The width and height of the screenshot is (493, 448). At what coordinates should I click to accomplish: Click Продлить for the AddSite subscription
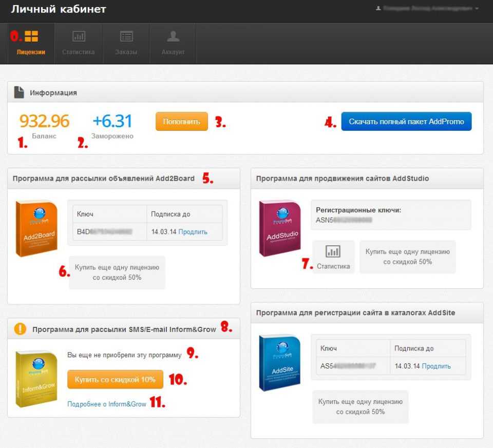pos(436,366)
